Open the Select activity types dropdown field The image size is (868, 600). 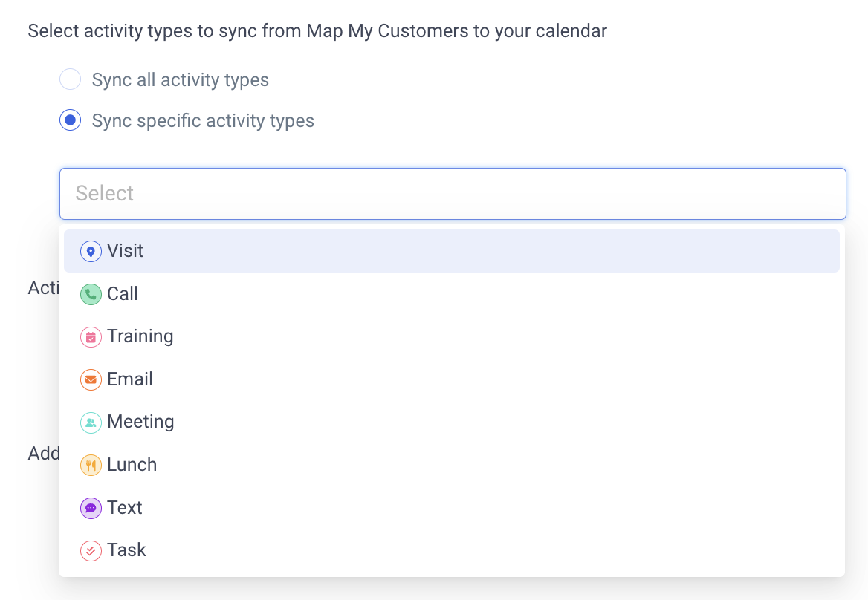click(453, 194)
